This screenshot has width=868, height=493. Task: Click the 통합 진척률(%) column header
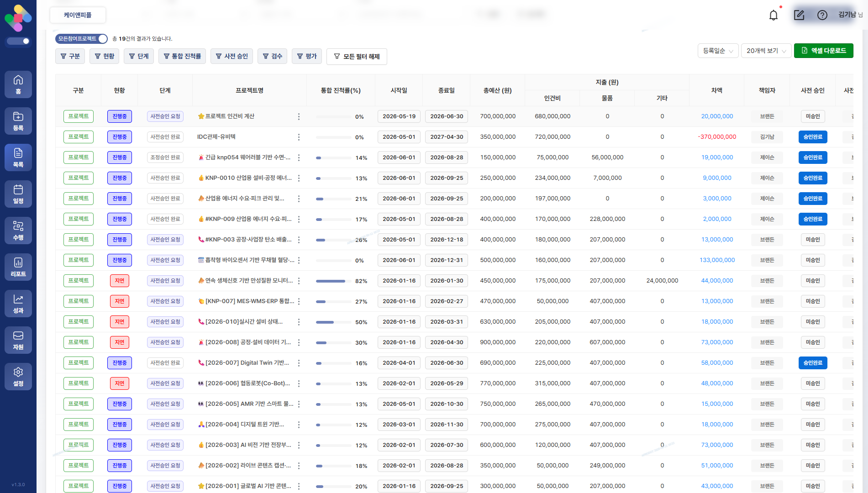[x=341, y=90]
